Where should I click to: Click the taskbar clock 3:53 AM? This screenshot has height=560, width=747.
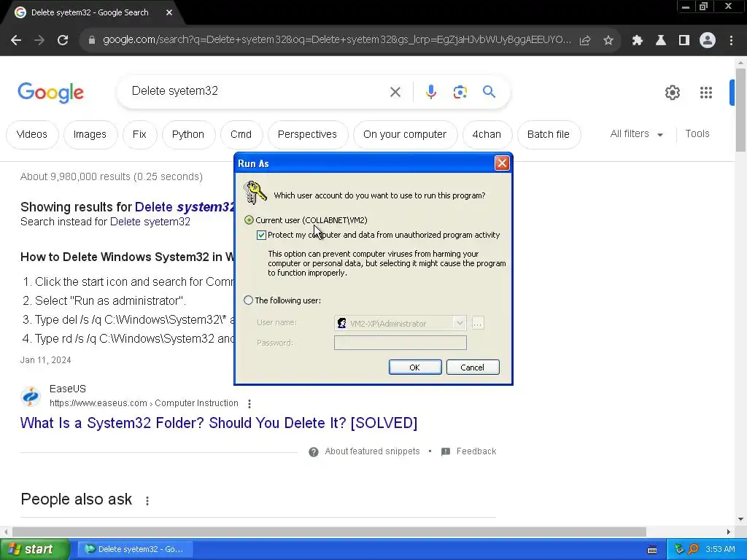(x=720, y=549)
